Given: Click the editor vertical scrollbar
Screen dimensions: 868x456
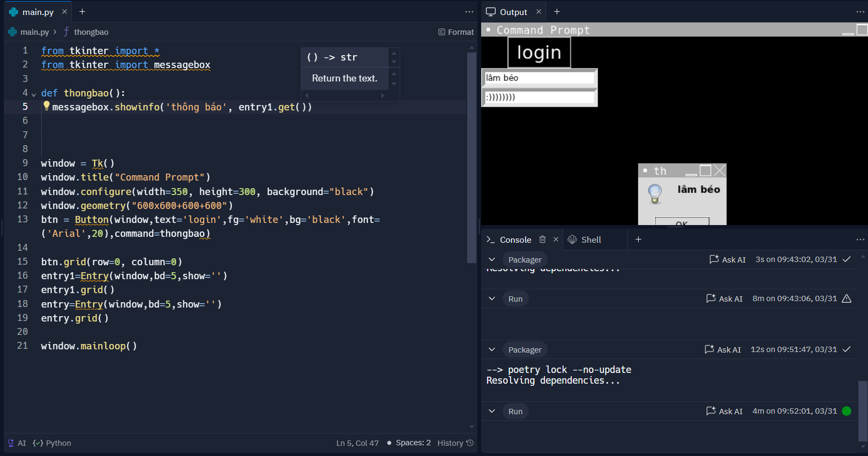Looking at the screenshot, I should (472, 158).
